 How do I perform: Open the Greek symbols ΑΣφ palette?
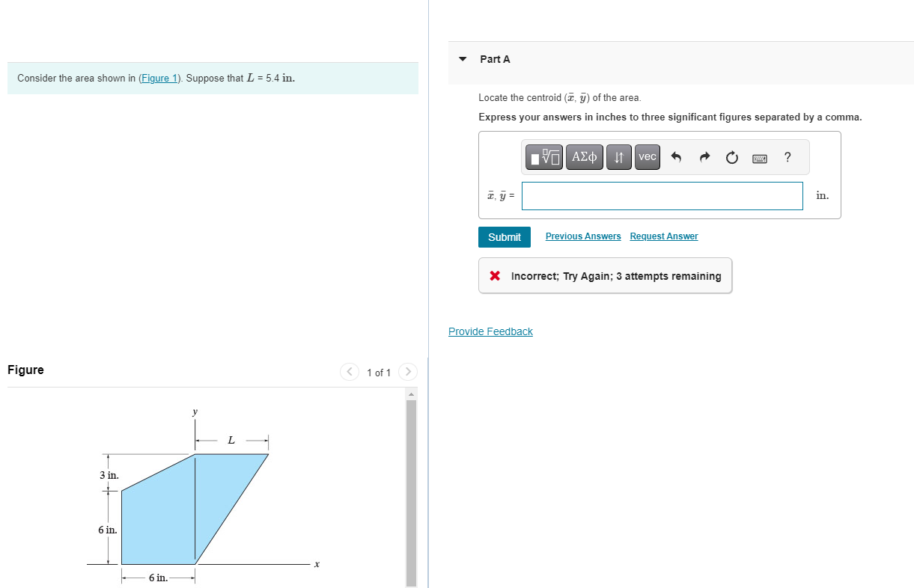(584, 157)
